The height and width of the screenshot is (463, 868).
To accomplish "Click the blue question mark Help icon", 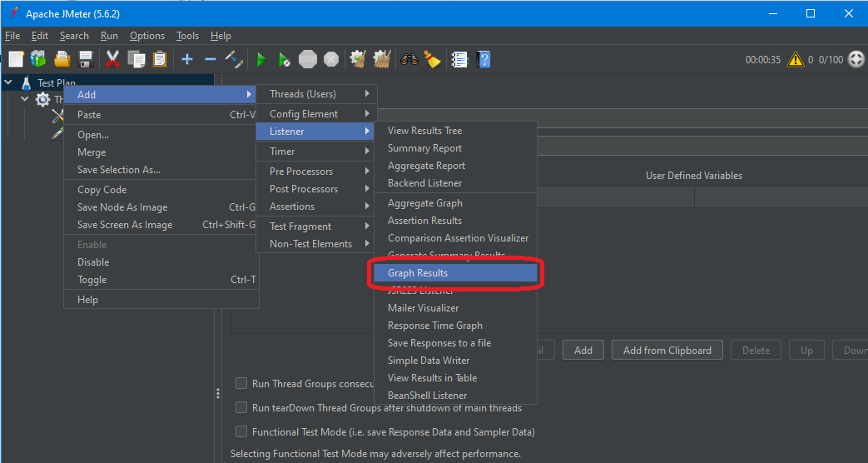I will (x=484, y=59).
